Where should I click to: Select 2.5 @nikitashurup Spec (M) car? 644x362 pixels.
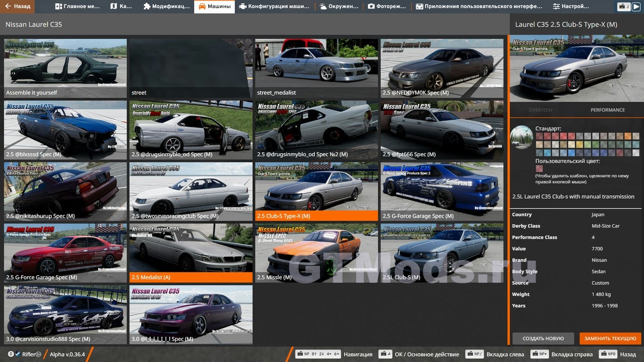(66, 192)
